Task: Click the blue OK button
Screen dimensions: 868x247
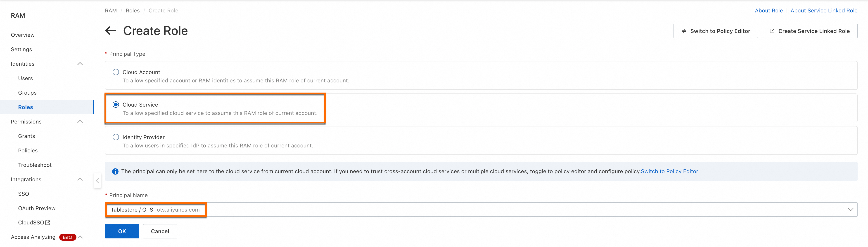Action: coord(122,231)
